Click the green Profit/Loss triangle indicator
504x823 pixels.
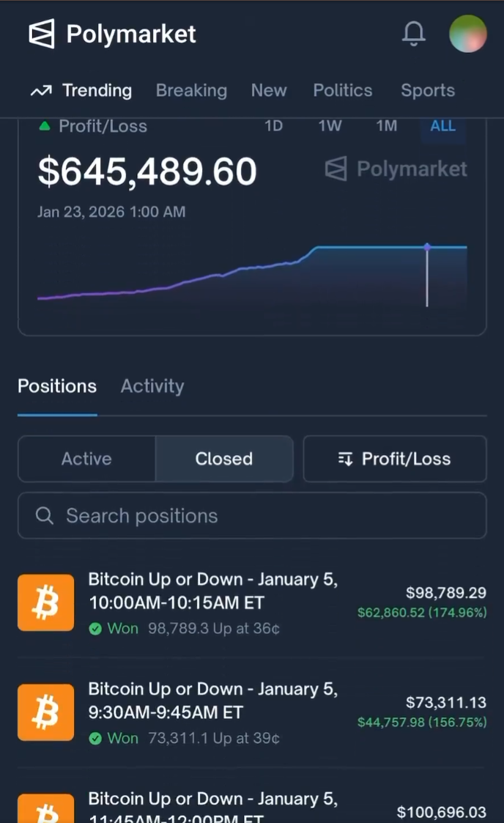coord(45,126)
